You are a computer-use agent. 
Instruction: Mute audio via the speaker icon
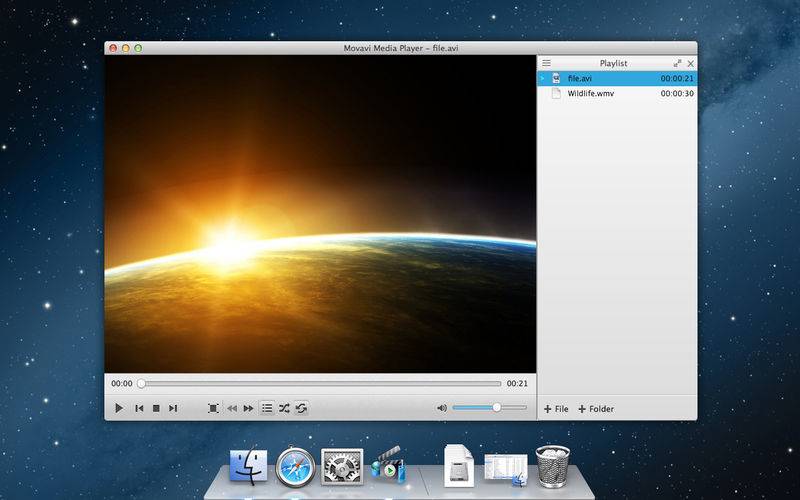click(442, 408)
